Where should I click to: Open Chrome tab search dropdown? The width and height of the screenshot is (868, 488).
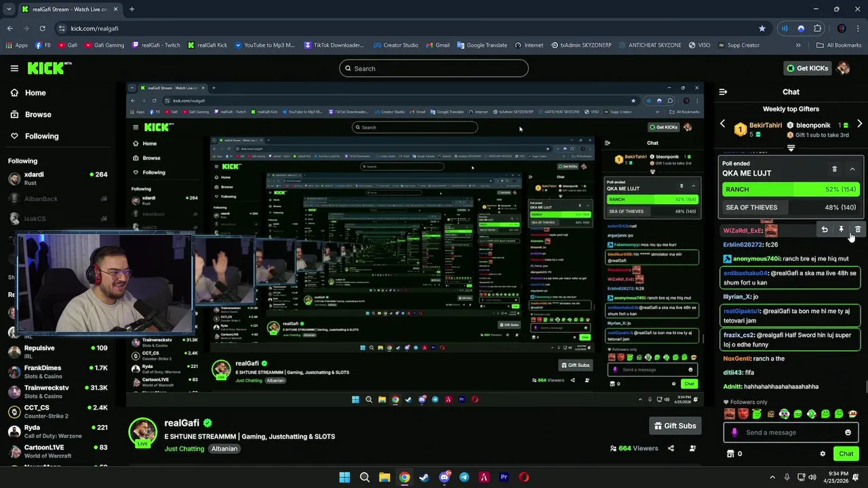click(x=9, y=9)
